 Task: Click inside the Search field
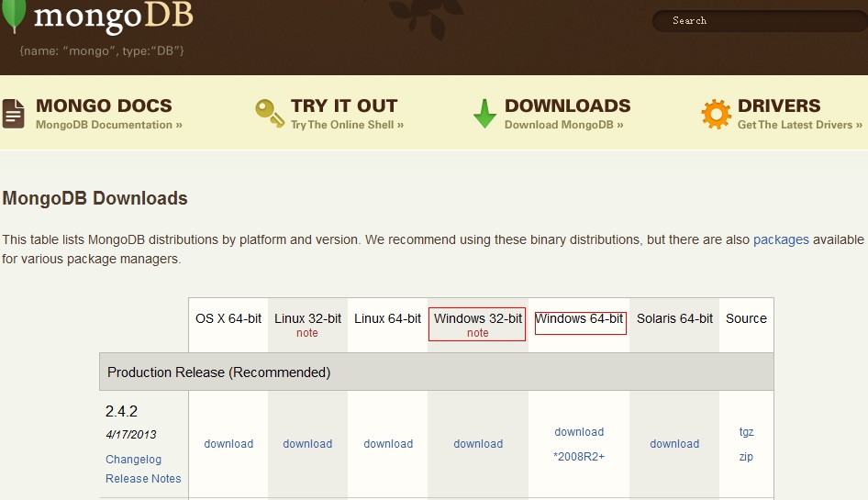(x=760, y=21)
